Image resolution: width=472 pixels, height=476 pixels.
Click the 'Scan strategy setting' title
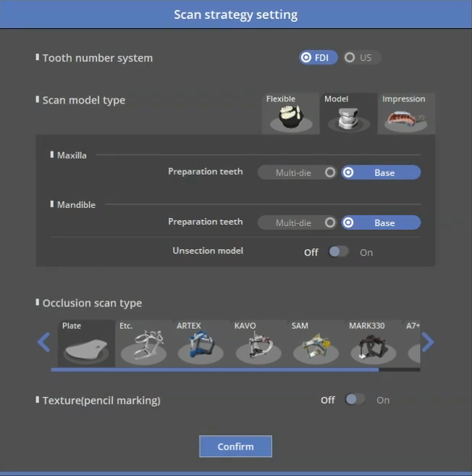pyautogui.click(x=236, y=14)
